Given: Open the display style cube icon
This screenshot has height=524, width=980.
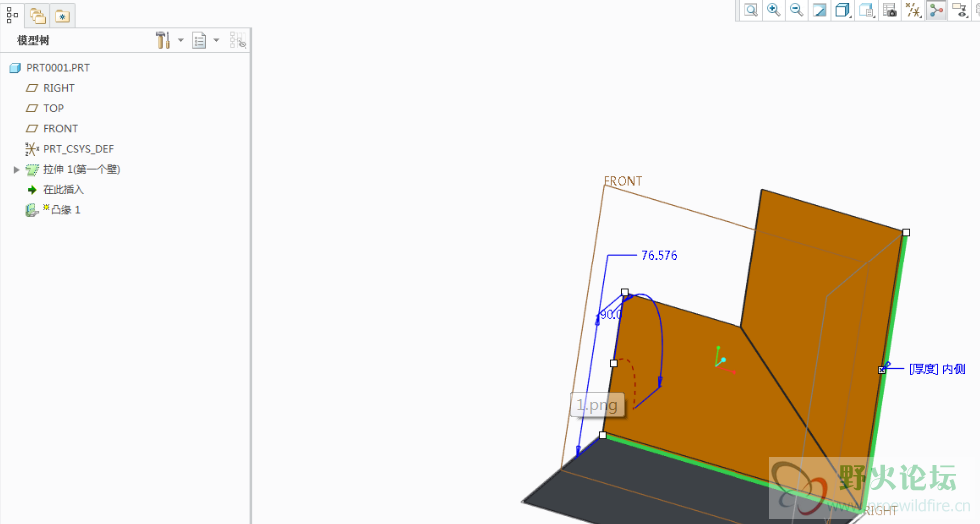Looking at the screenshot, I should [x=842, y=10].
